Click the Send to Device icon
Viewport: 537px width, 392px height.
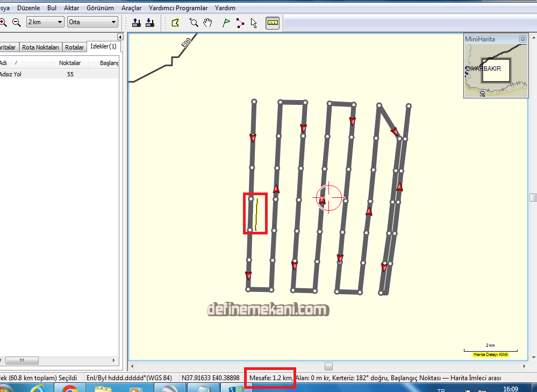(x=136, y=22)
